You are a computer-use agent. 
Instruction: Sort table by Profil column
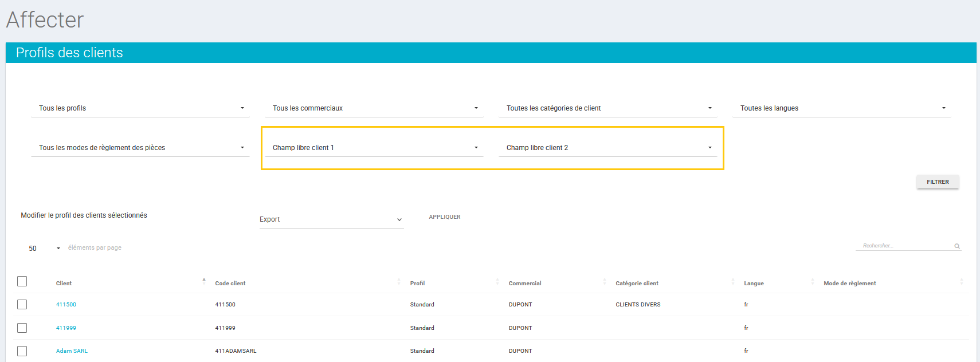tap(417, 283)
